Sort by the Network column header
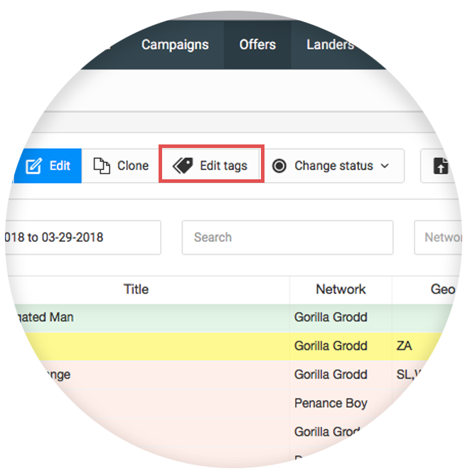The height and width of the screenshot is (476, 470). click(x=341, y=290)
